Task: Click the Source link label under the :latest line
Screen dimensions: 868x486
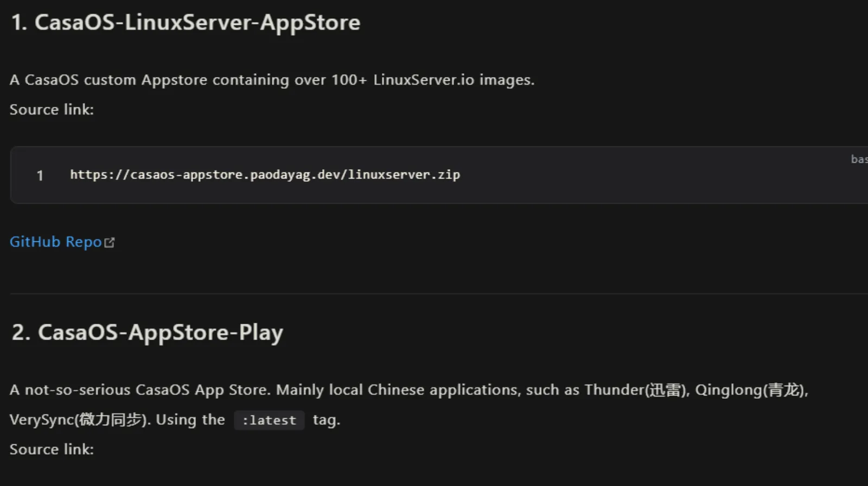Action: pos(52,450)
